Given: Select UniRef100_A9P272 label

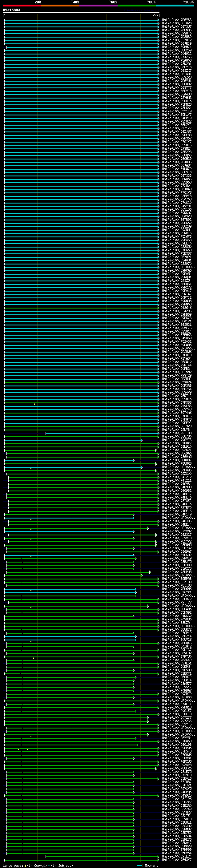Looking at the screenshot, I should pyautogui.click(x=177, y=287).
